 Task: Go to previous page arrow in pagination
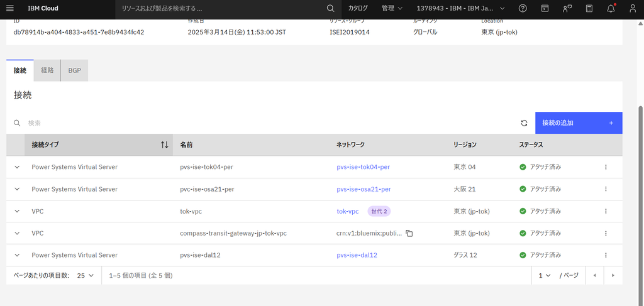595,275
